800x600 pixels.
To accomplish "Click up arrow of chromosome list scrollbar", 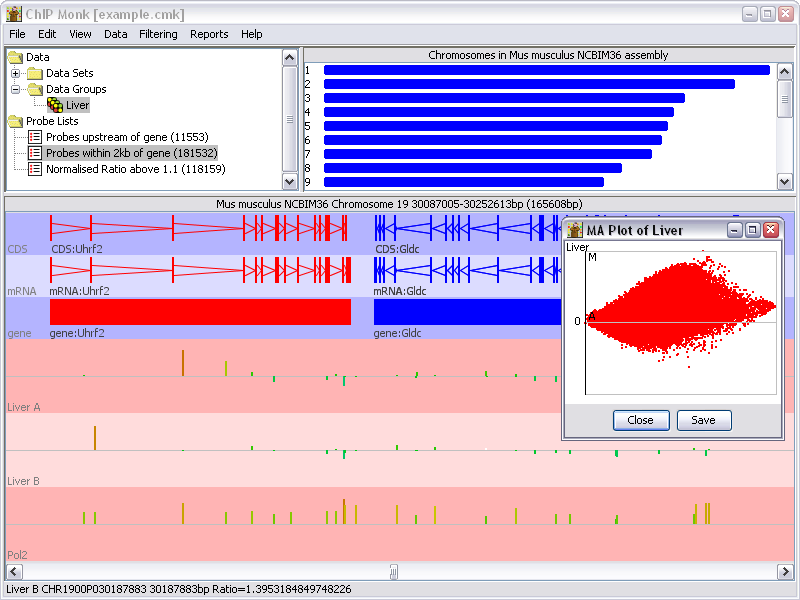I will (x=785, y=71).
